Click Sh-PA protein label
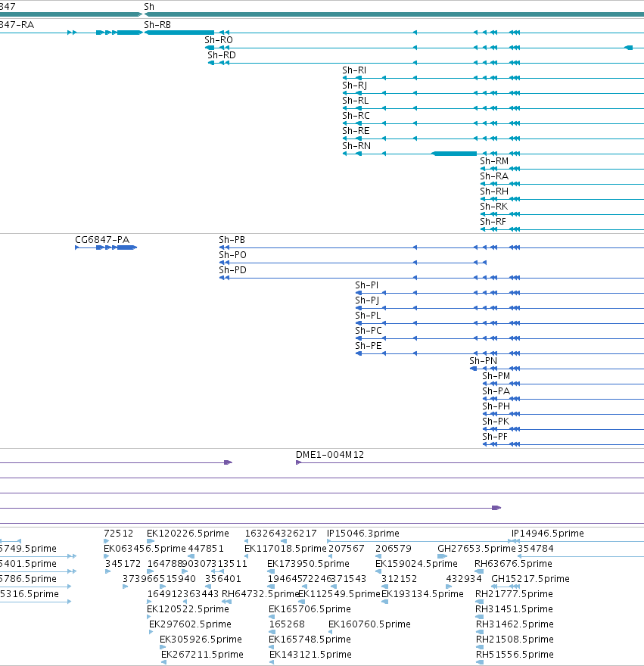The image size is (644, 666). [496, 391]
